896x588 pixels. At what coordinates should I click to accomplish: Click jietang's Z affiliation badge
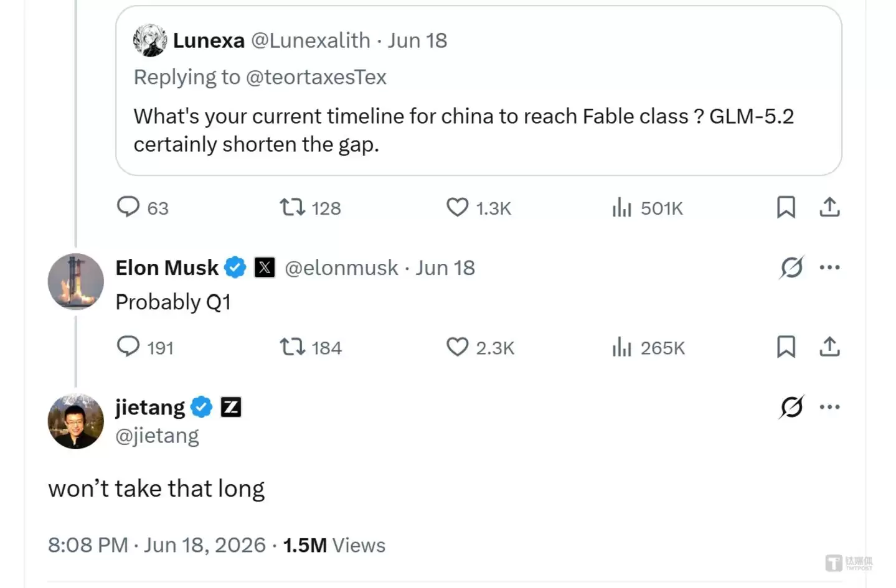(x=231, y=407)
